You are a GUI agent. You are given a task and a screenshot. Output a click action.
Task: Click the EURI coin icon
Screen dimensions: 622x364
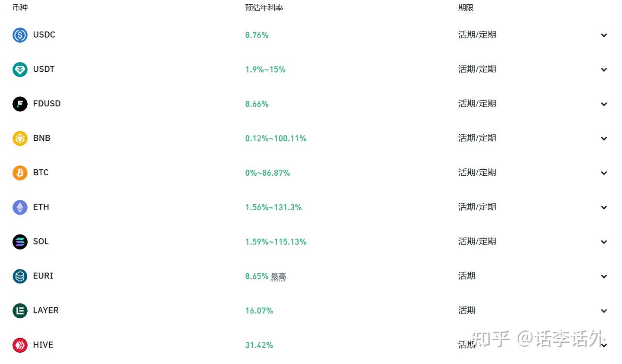pos(20,276)
